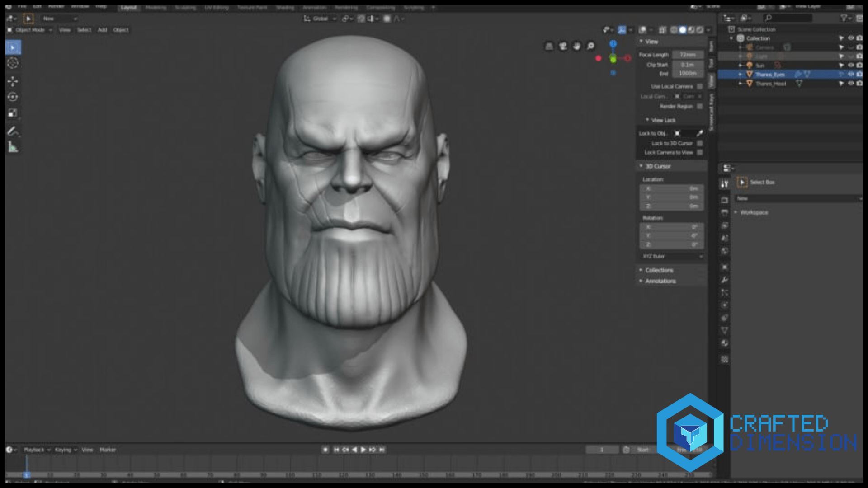
Task: Toggle visibility eye for Collection
Action: tap(851, 38)
